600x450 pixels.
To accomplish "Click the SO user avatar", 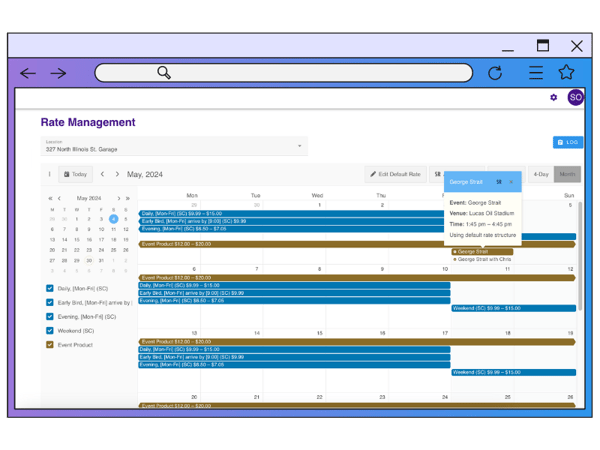I will click(x=575, y=97).
